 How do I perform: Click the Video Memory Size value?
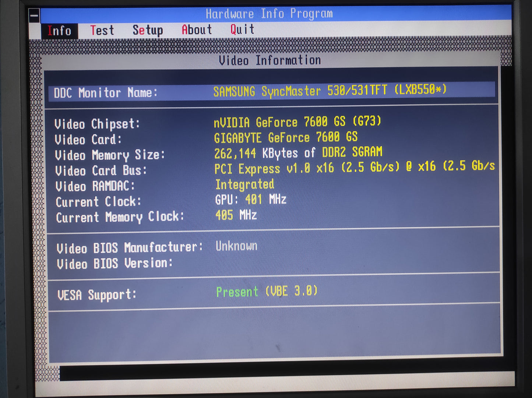(298, 153)
